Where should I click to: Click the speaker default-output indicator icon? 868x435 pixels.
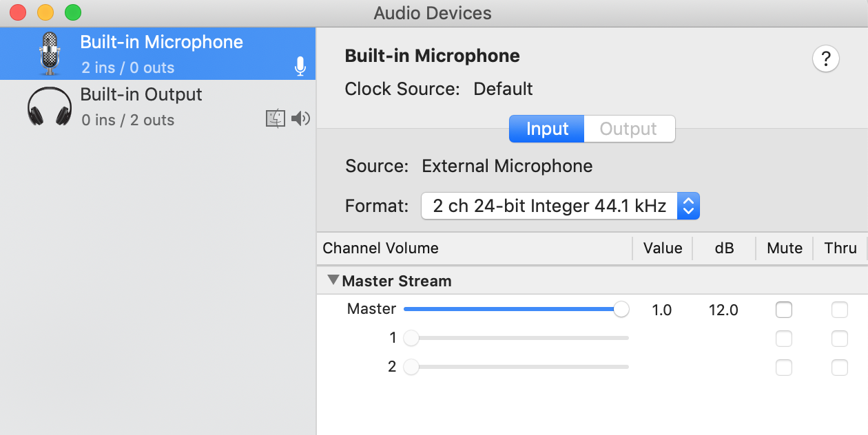(x=300, y=119)
